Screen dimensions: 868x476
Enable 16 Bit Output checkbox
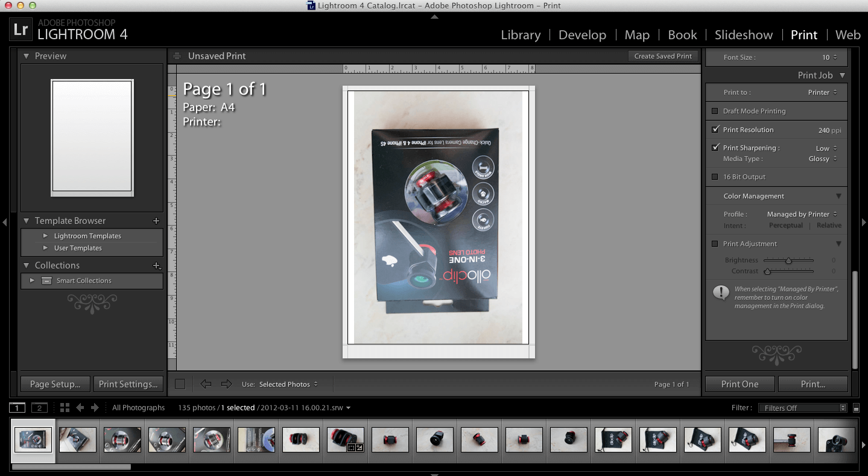point(715,177)
